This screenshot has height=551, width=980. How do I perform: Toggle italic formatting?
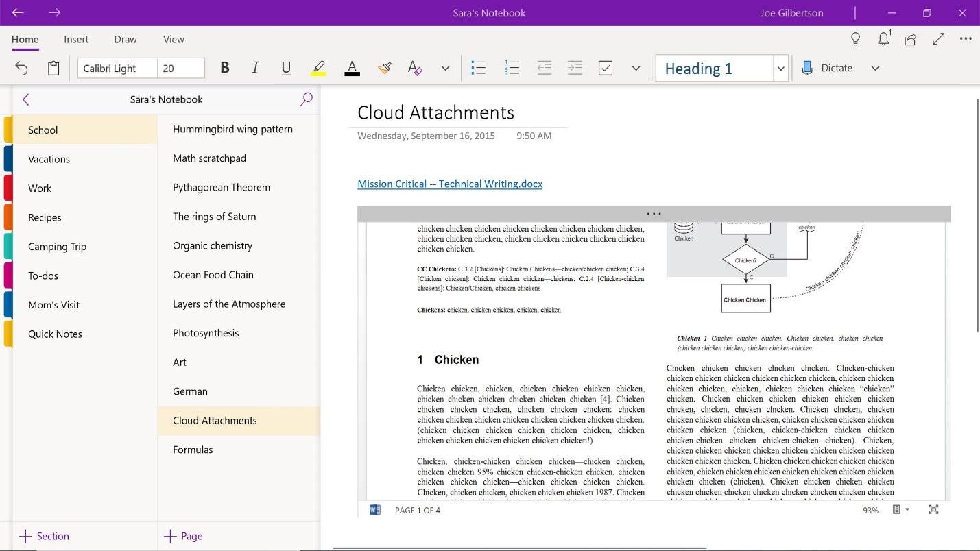tap(255, 68)
